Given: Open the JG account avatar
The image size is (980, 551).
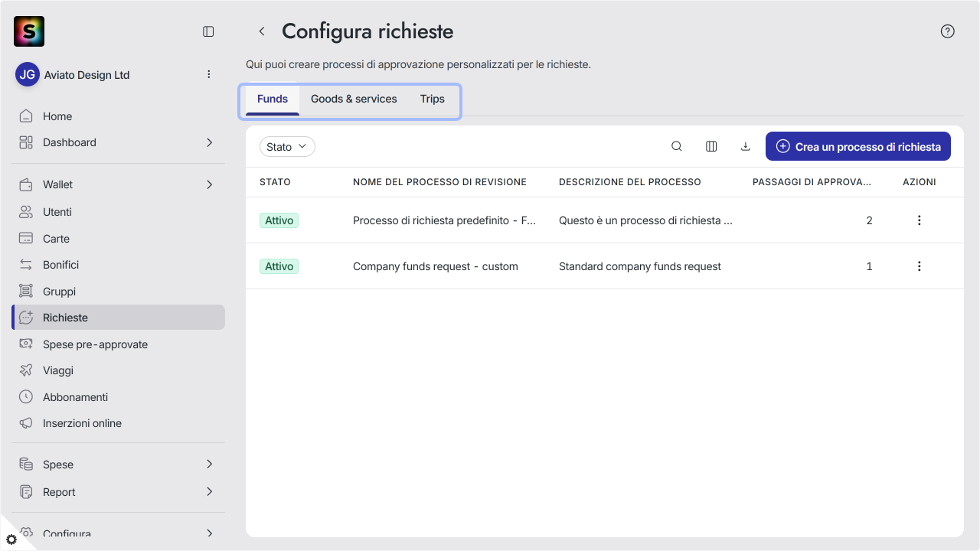Looking at the screenshot, I should click(x=28, y=74).
